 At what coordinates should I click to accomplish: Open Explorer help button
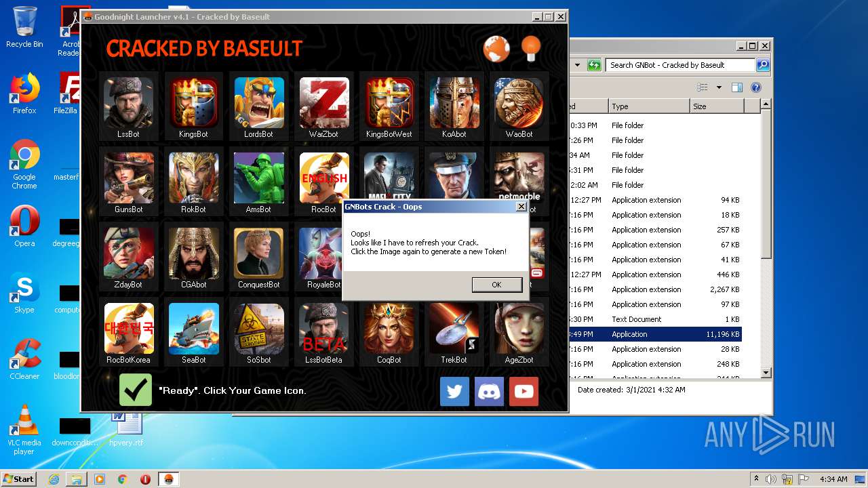coord(756,87)
